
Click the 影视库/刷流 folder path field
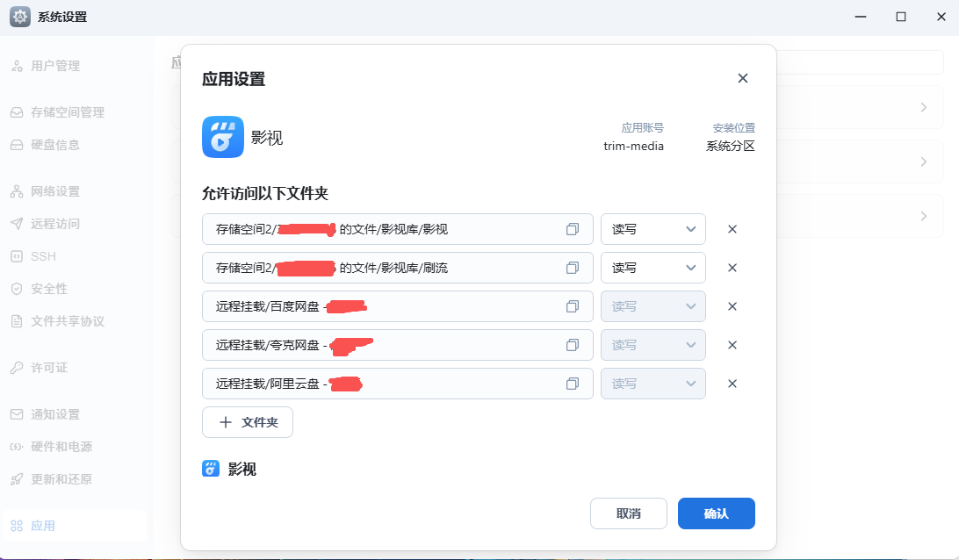(x=398, y=268)
